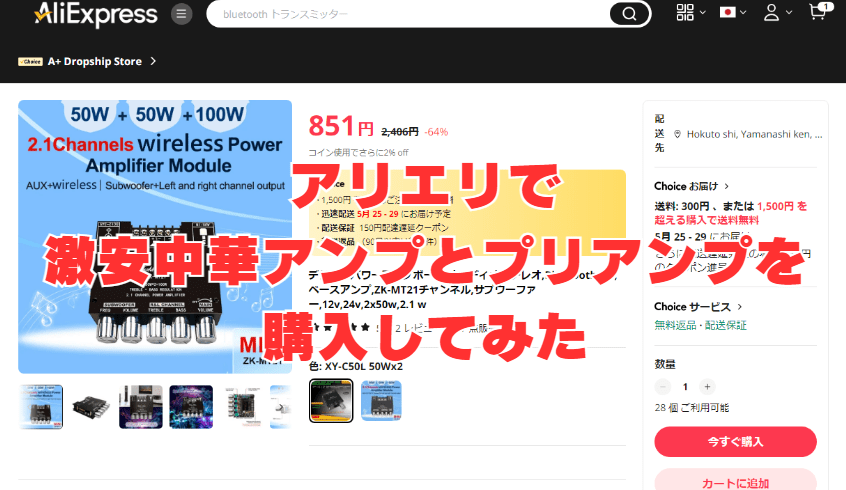Open the Japan flag region selector
The height and width of the screenshot is (490, 846).
pos(728,12)
